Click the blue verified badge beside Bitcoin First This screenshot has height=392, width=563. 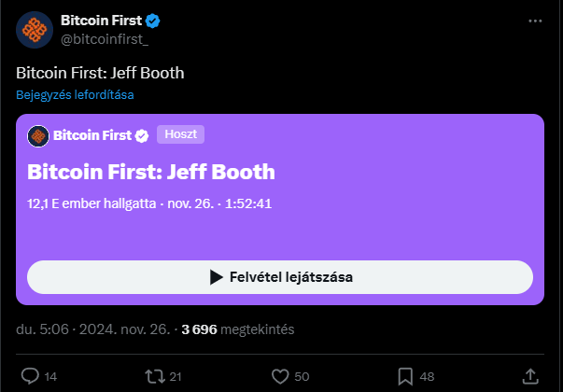point(152,21)
